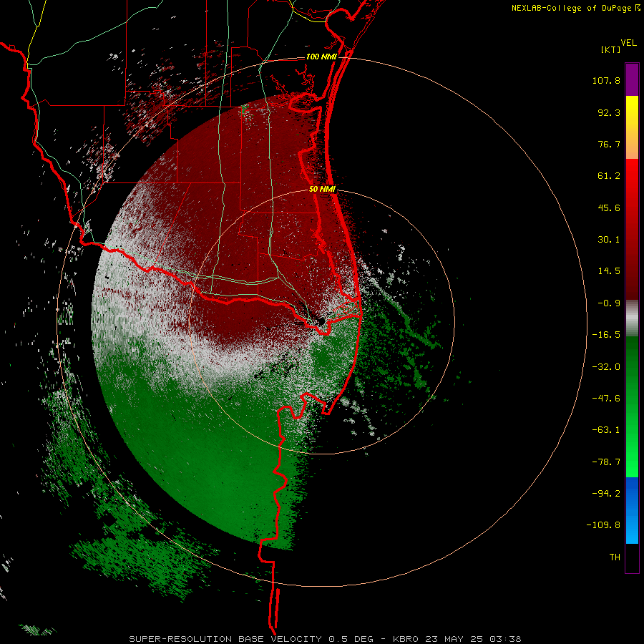
Task: Click the -16.5 legend value
Action: tap(606, 335)
